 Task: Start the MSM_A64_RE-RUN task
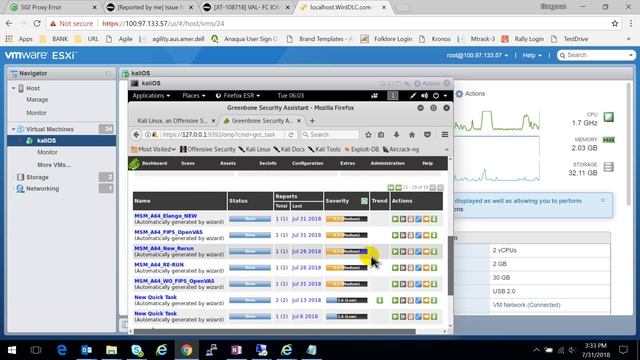tap(395, 268)
